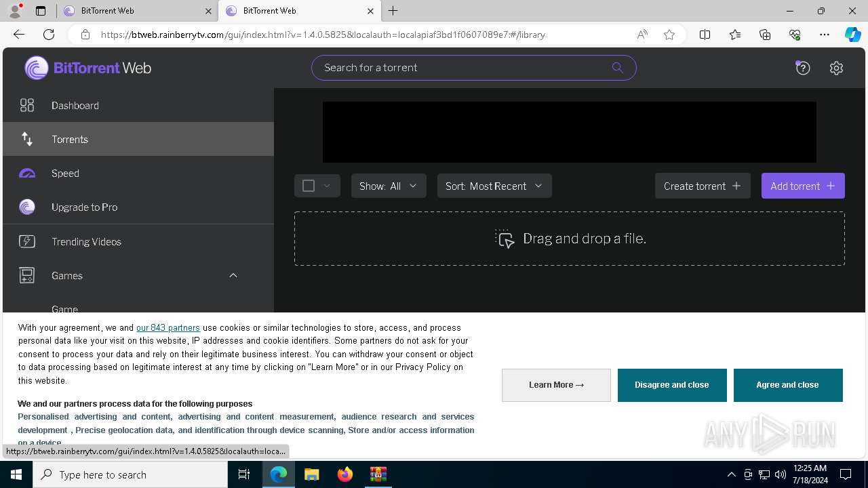Click the Read aloud icon
The height and width of the screenshot is (488, 868).
(x=642, y=35)
